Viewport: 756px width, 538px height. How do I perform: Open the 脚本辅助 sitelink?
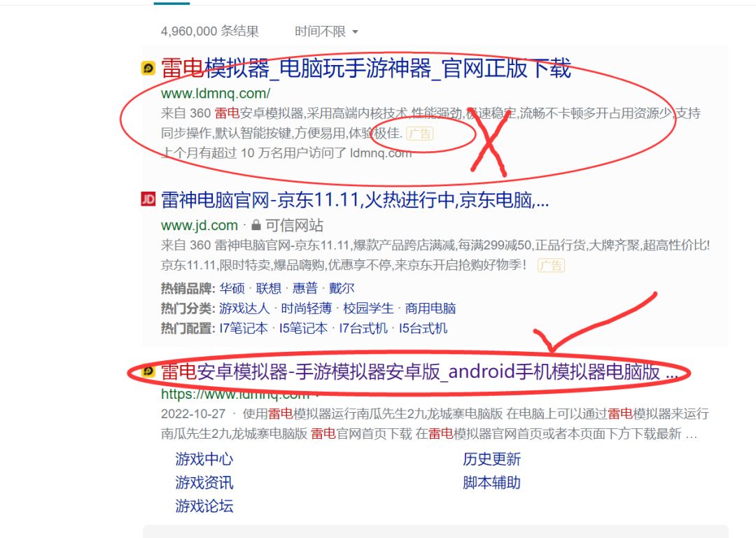492,483
